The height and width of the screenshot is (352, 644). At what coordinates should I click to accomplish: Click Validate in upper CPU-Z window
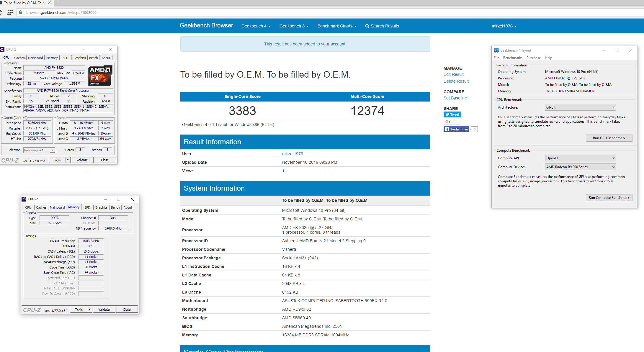82,160
